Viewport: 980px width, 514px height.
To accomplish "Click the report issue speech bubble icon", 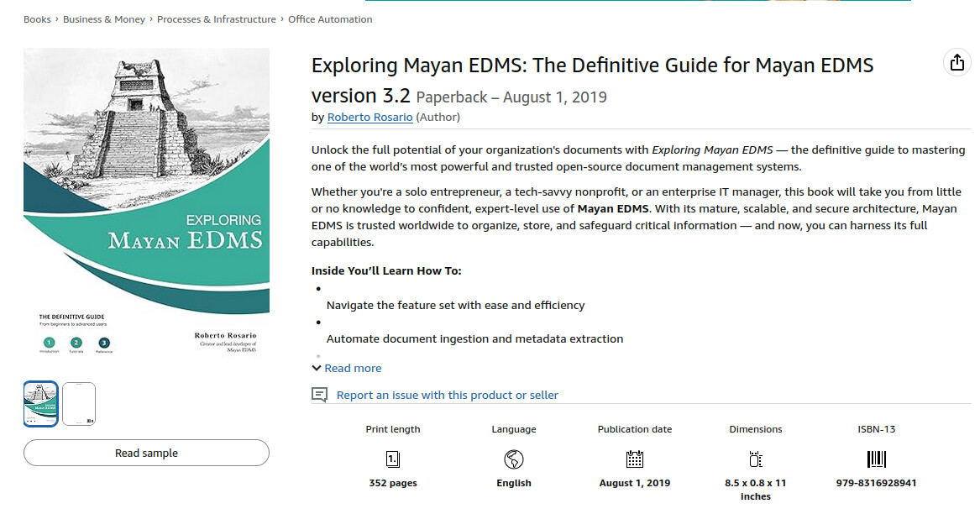I will coord(319,395).
